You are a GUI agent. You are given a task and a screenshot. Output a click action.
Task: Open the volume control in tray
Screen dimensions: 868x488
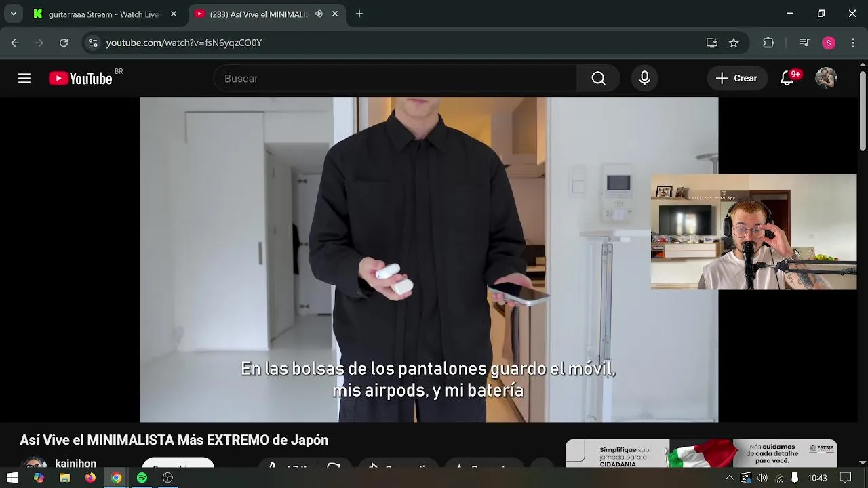(762, 478)
